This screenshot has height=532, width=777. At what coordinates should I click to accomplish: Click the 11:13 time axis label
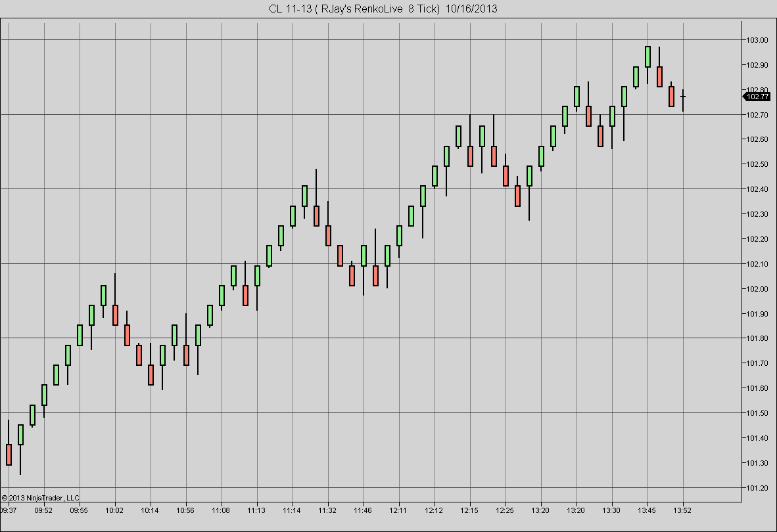pos(256,510)
